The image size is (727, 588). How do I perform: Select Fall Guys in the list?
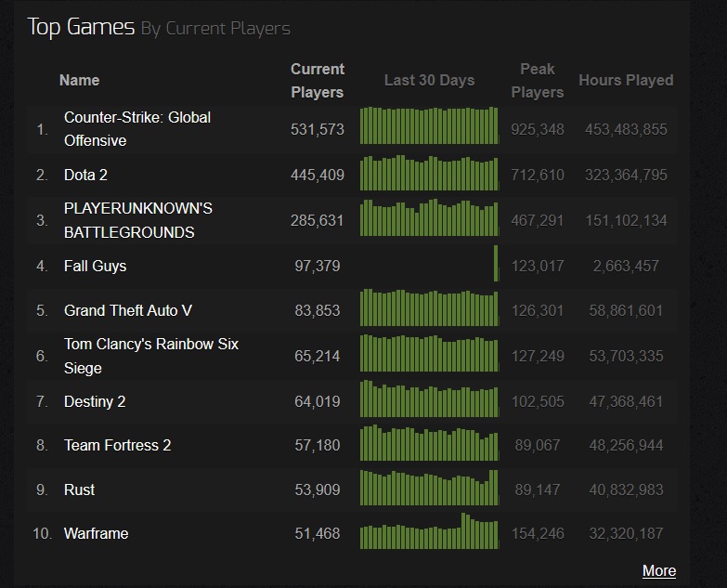95,266
